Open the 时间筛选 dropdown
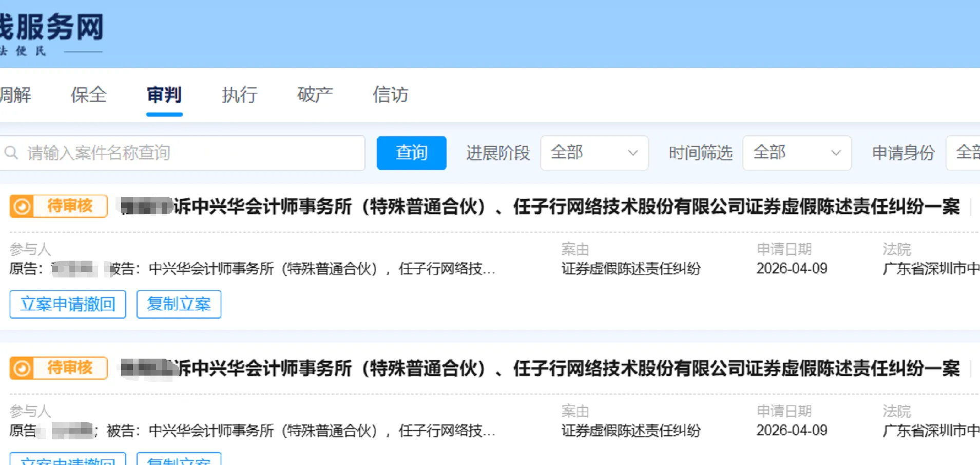Viewport: 980px width, 465px height. (x=796, y=153)
